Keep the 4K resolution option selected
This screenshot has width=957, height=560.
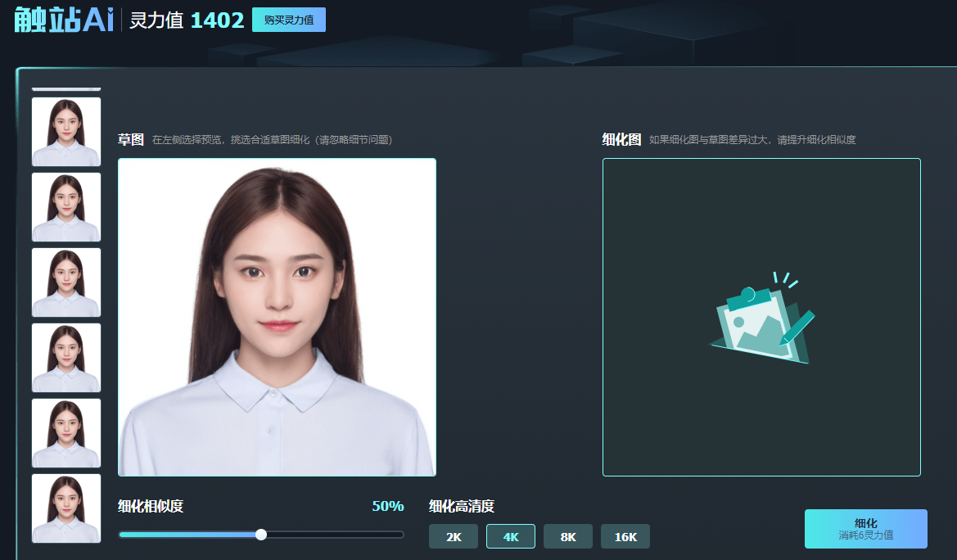coord(510,536)
